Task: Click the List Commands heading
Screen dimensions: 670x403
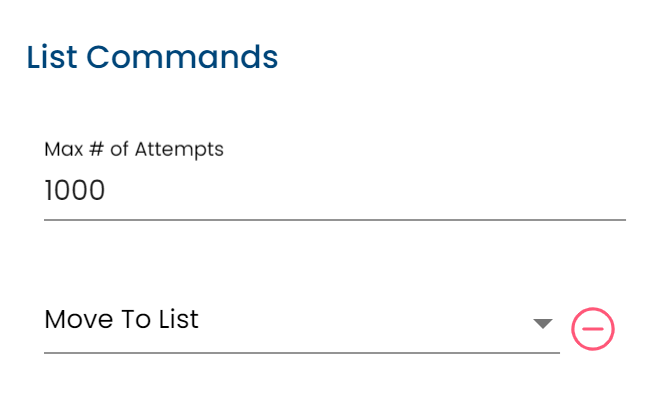Action: click(x=152, y=57)
